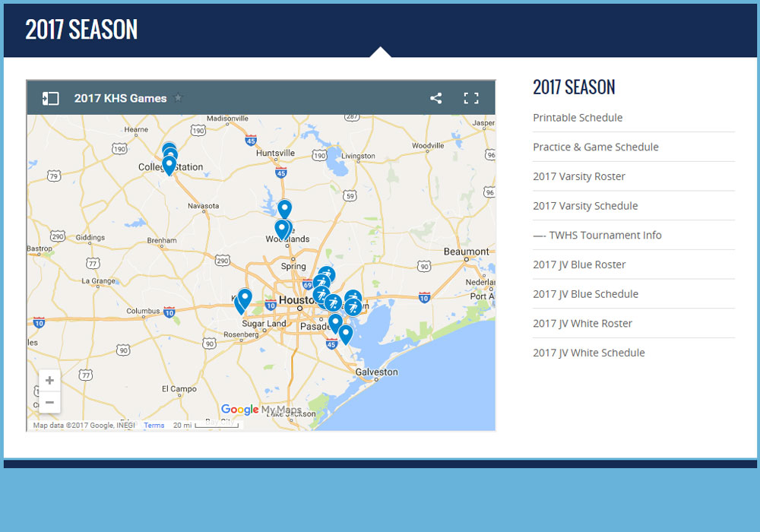Click the southernmost pin near Galveston Bay
Viewport: 760px width, 532px height.
coord(345,334)
